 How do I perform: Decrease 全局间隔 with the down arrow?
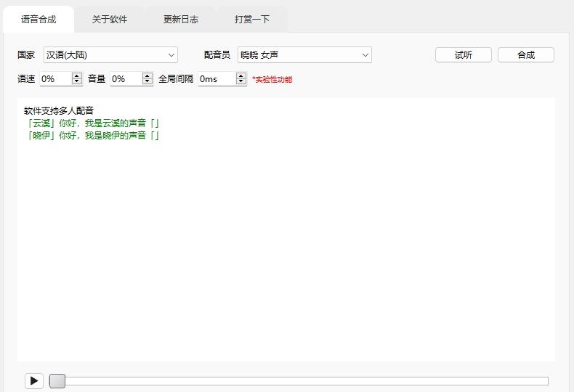pyautogui.click(x=241, y=82)
